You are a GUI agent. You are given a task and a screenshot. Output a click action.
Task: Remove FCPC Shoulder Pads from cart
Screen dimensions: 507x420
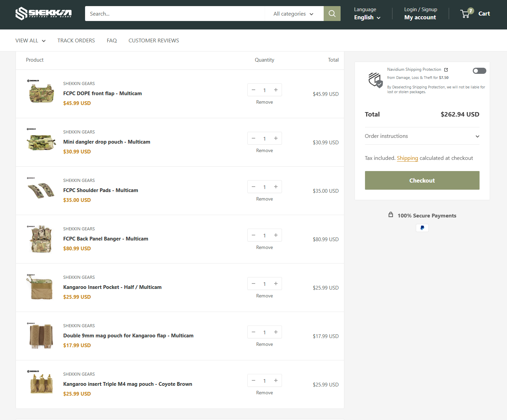(x=264, y=199)
